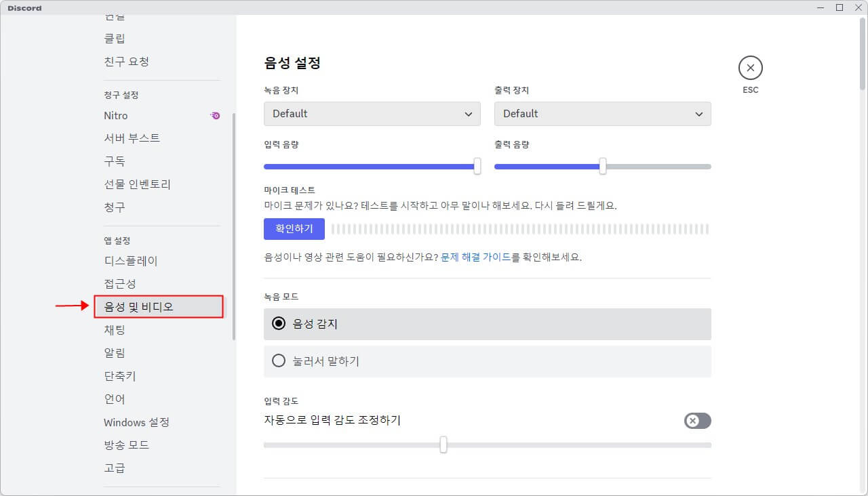Click the 확인하기 mic test button

[294, 229]
